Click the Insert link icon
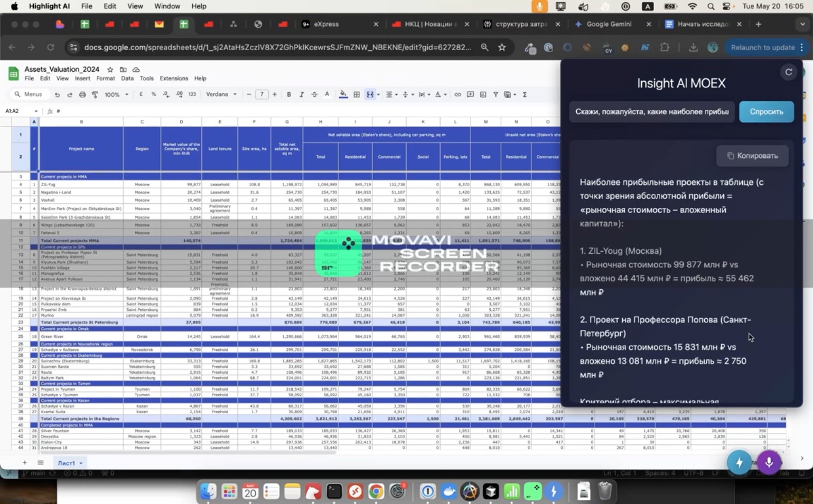Screen dimensions: 813x504 457,94
